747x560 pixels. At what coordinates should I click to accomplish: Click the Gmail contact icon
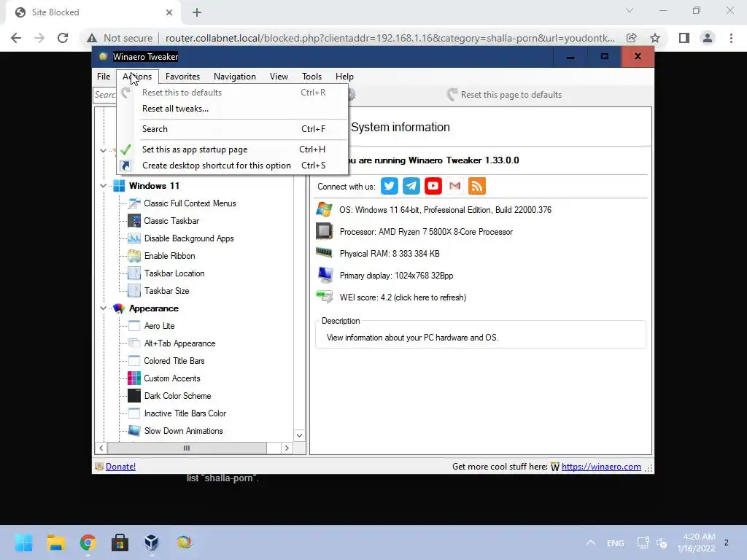point(455,186)
